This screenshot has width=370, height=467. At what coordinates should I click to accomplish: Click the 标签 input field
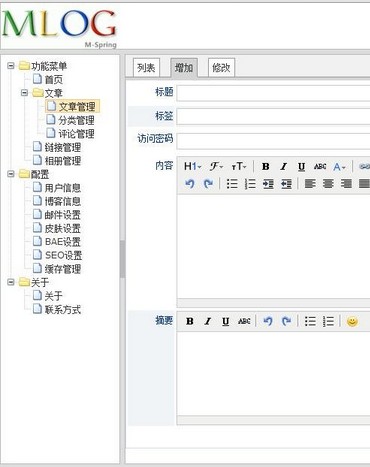click(273, 116)
